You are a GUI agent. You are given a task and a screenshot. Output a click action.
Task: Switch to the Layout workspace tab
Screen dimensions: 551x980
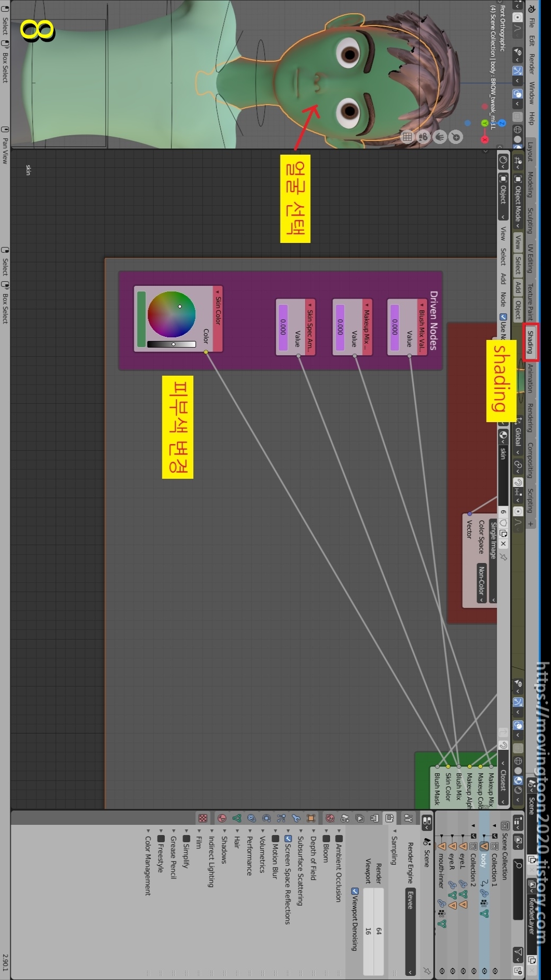530,152
